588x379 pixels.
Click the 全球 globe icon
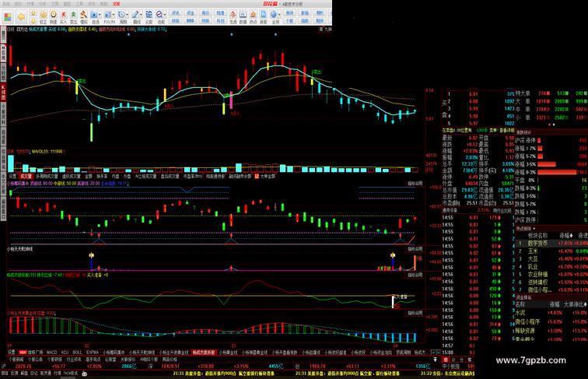[274, 17]
